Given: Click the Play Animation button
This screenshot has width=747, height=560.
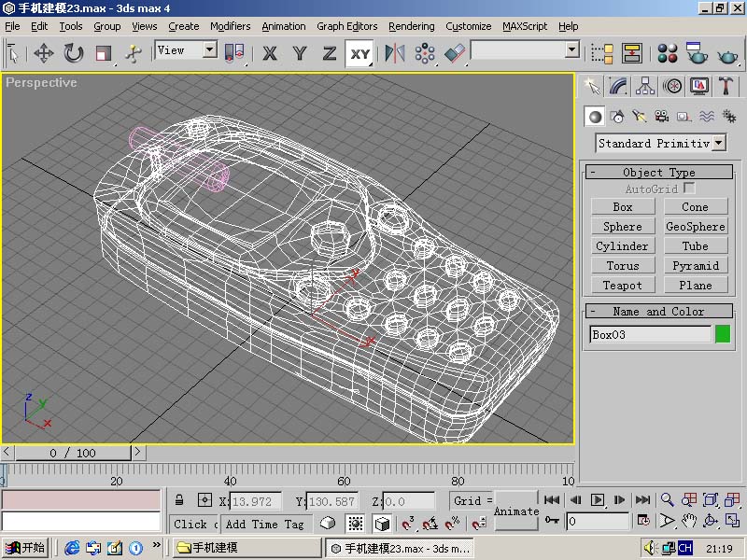Looking at the screenshot, I should (x=597, y=500).
